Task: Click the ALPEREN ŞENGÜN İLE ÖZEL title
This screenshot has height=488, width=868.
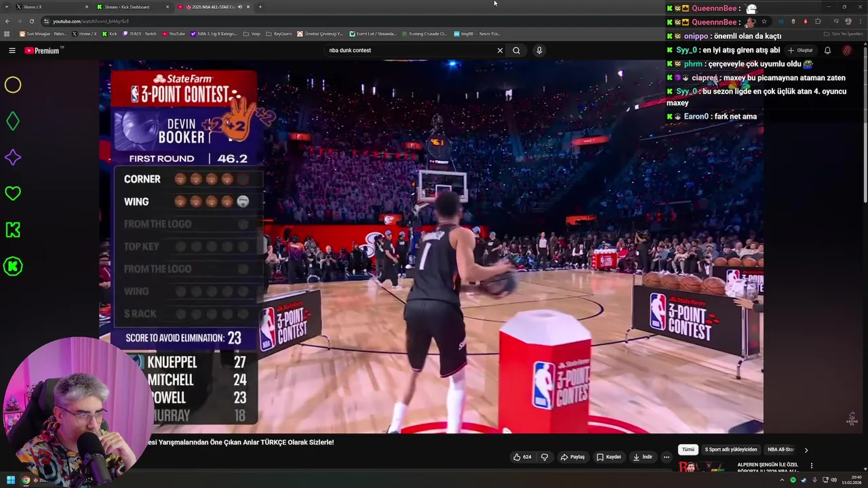Action: 768,465
